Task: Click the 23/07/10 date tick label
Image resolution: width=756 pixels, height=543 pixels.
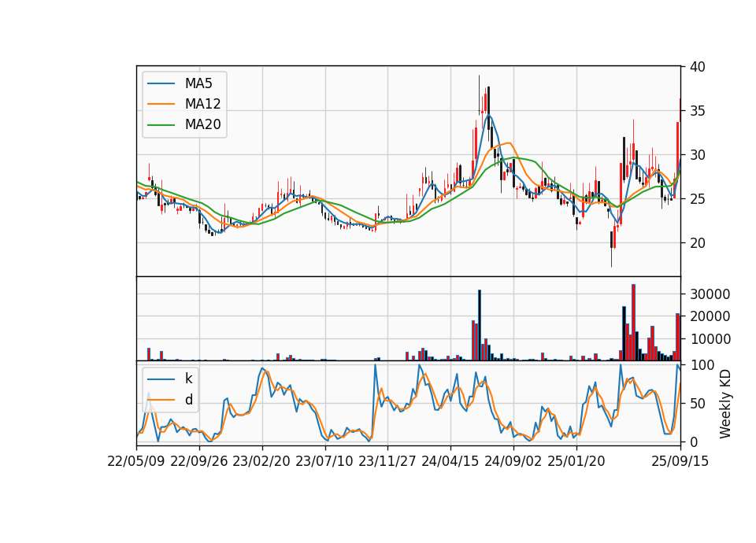Action: point(324,461)
